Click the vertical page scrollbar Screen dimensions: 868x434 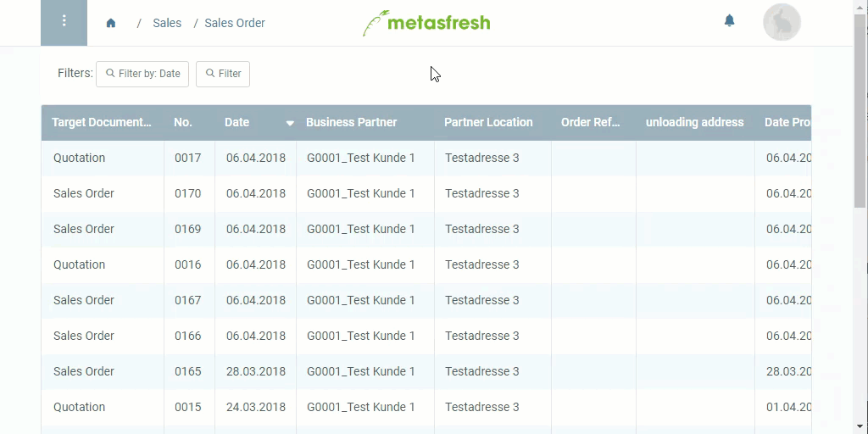click(x=860, y=111)
